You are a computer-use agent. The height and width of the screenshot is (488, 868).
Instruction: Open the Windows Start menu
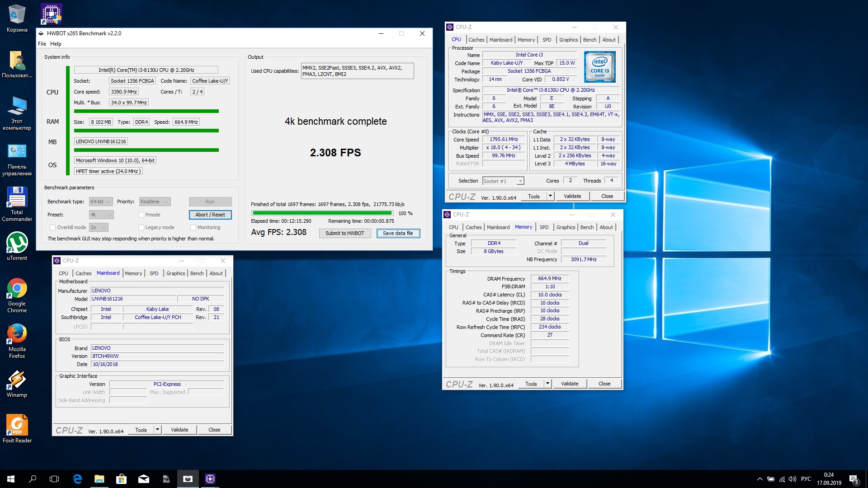(x=11, y=479)
